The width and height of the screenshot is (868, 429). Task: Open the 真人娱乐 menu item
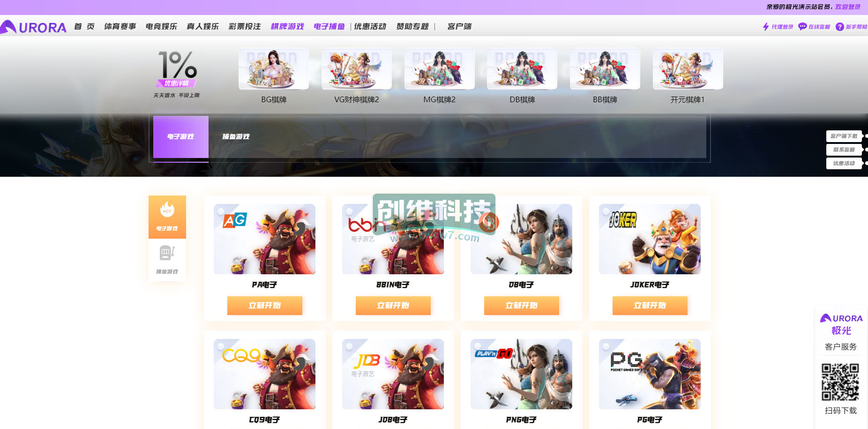pos(202,27)
